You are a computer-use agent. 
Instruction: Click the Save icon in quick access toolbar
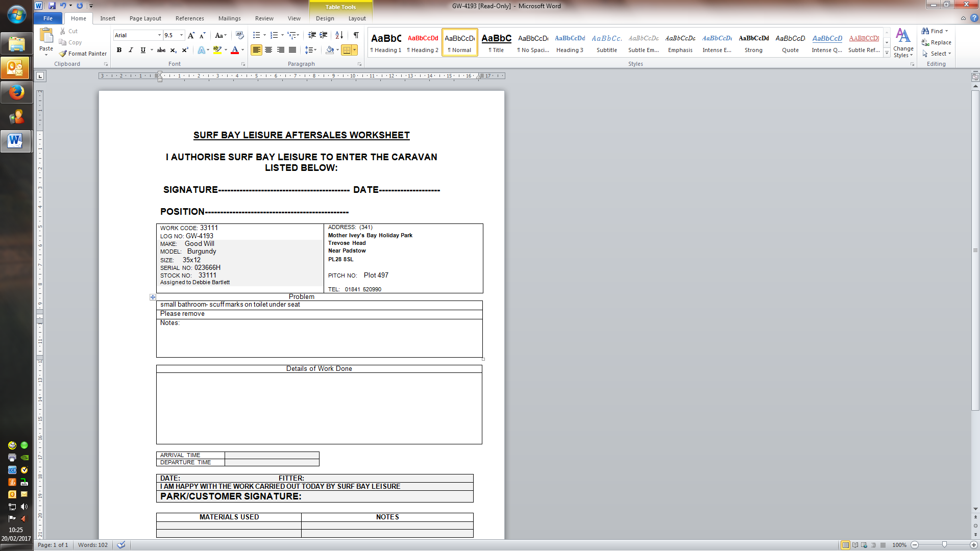point(52,6)
